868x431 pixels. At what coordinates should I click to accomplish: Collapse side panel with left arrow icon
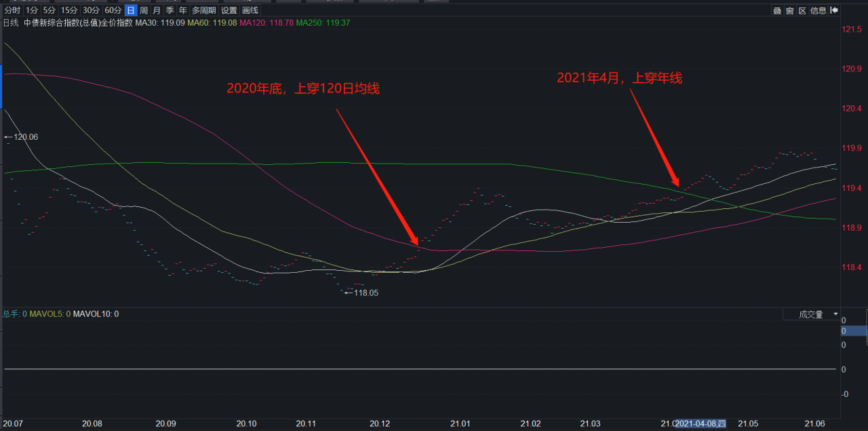pyautogui.click(x=835, y=11)
